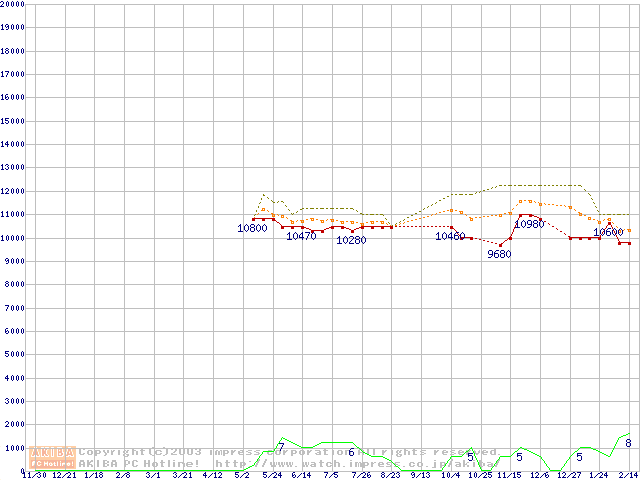Click the 20000 value on the y-axis
The image size is (640, 480).
(x=12, y=4)
